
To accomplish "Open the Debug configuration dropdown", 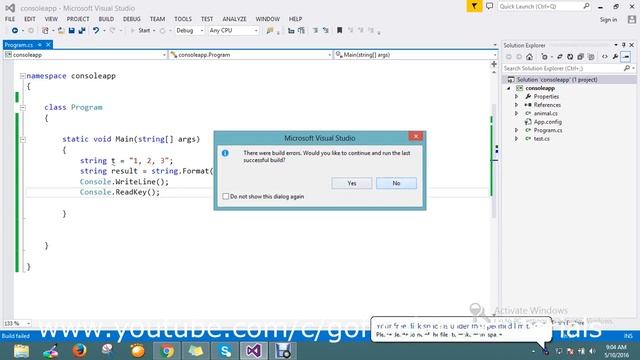I will (189, 31).
